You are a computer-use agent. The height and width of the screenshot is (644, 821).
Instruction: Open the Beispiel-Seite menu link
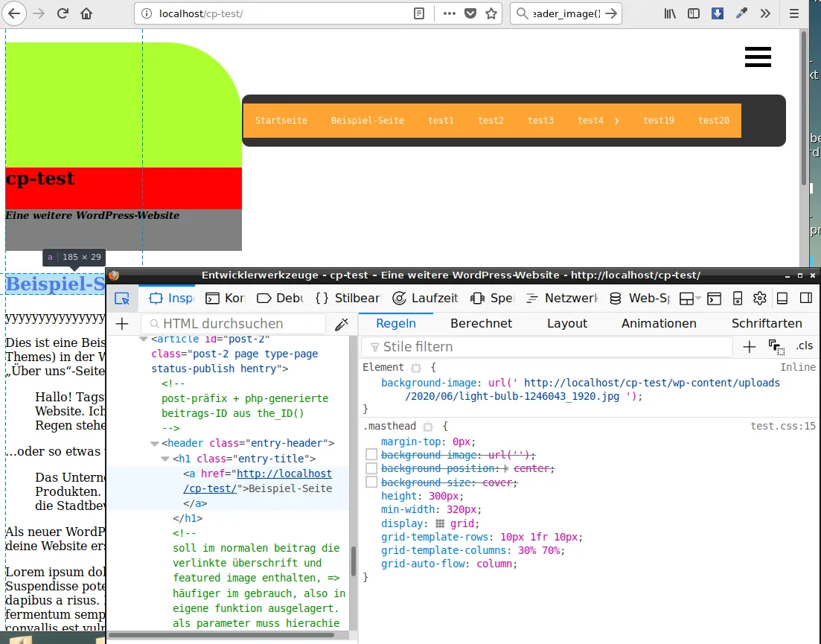(368, 121)
